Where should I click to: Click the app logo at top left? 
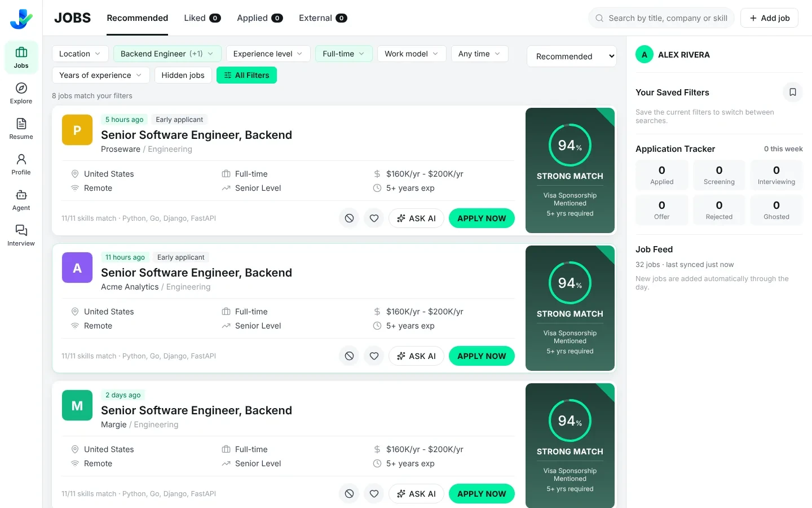tap(21, 19)
